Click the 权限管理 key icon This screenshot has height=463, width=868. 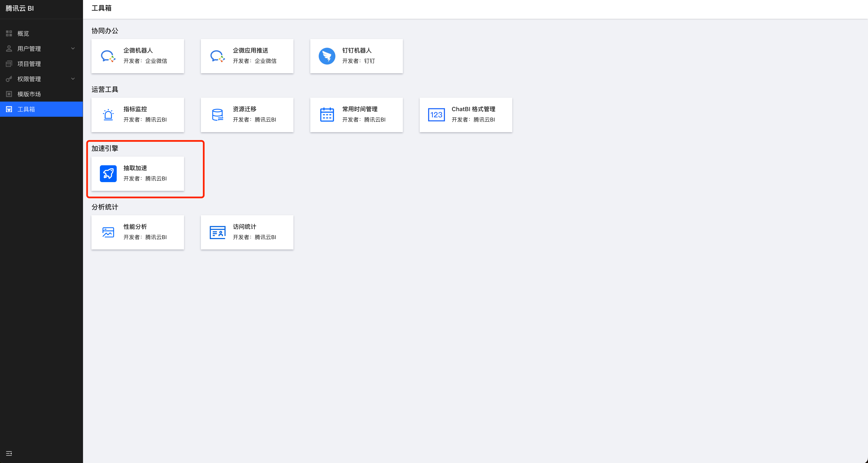coord(9,79)
